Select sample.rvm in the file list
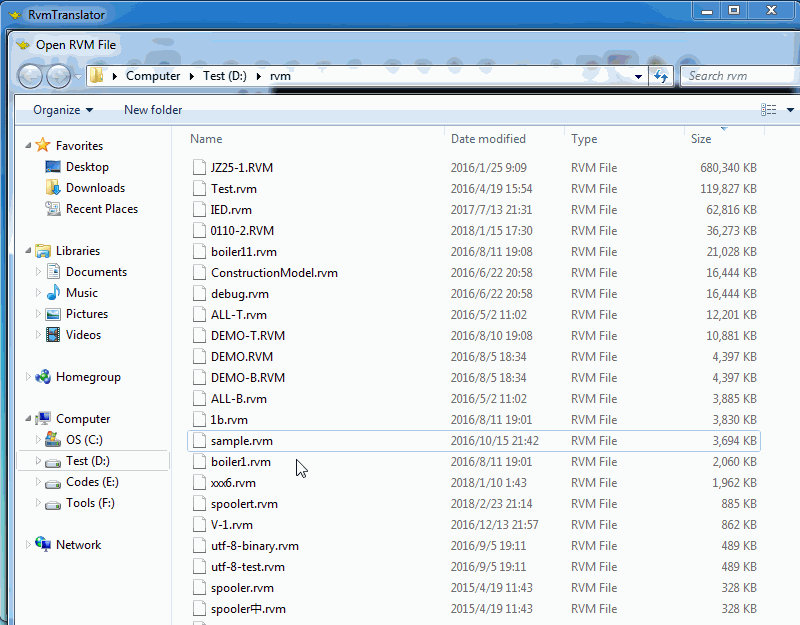The width and height of the screenshot is (800, 625). pos(242,441)
